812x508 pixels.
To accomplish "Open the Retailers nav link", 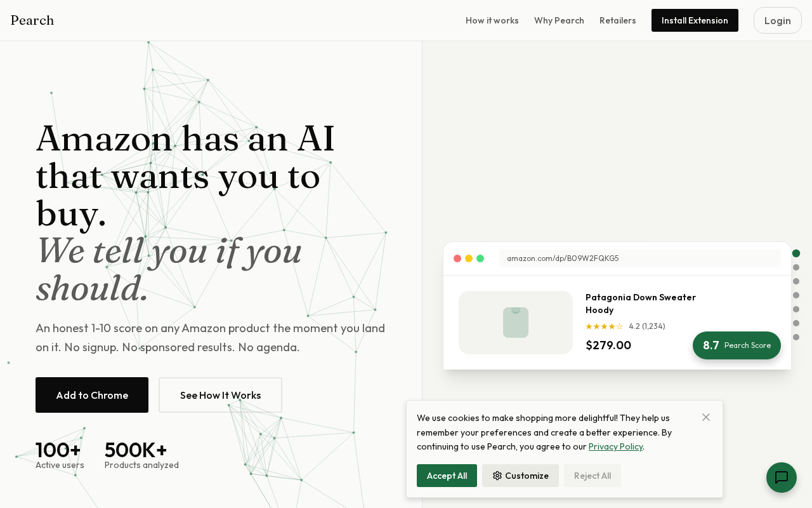I will [x=618, y=20].
